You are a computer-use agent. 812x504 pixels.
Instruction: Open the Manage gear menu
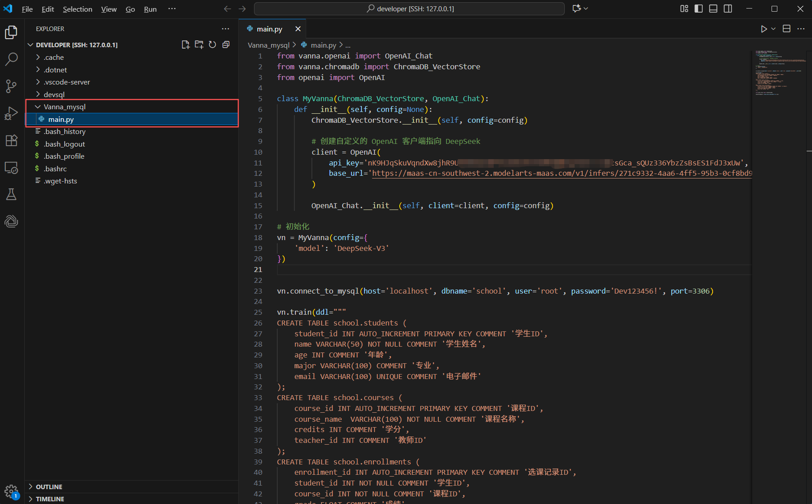(11, 491)
